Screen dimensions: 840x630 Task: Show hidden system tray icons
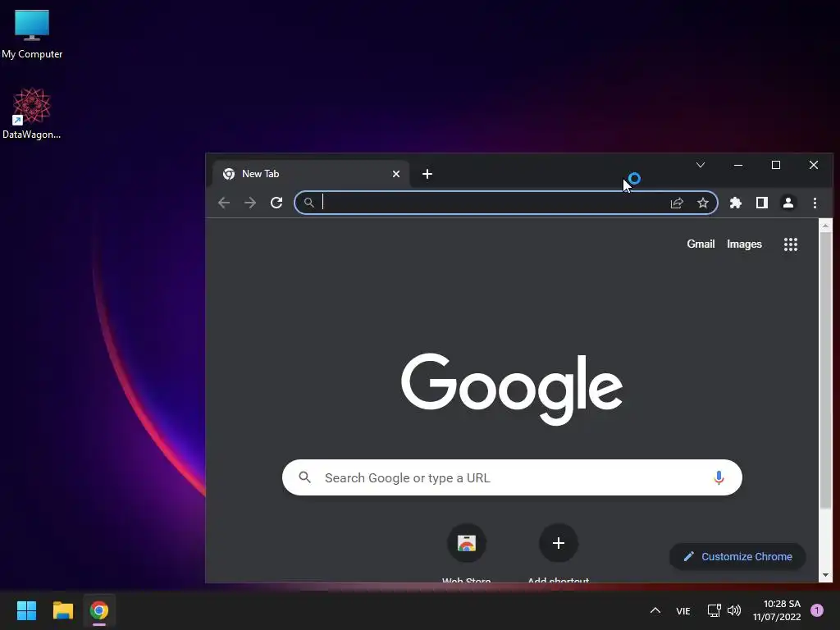pyautogui.click(x=655, y=610)
